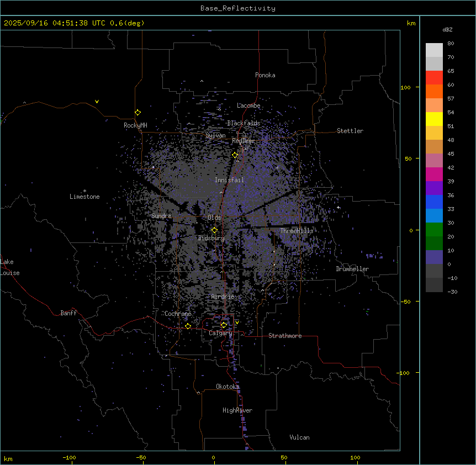Click the HighRiver label

(x=237, y=410)
